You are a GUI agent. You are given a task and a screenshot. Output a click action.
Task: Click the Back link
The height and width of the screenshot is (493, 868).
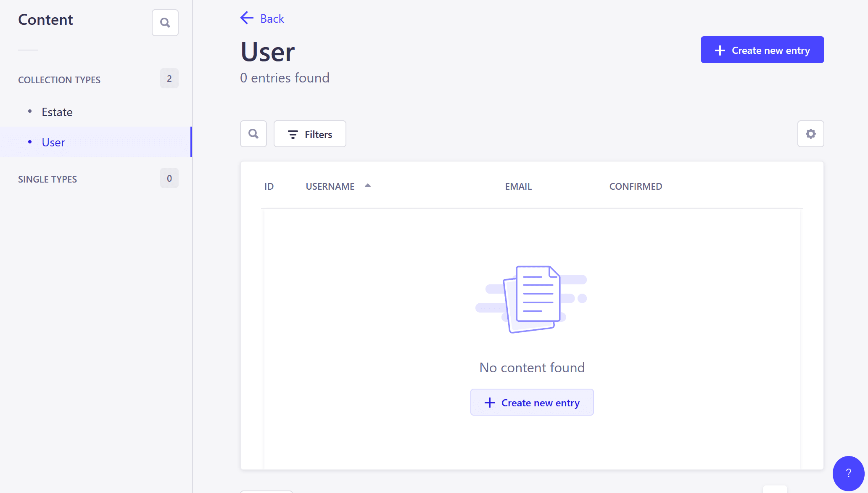(272, 18)
